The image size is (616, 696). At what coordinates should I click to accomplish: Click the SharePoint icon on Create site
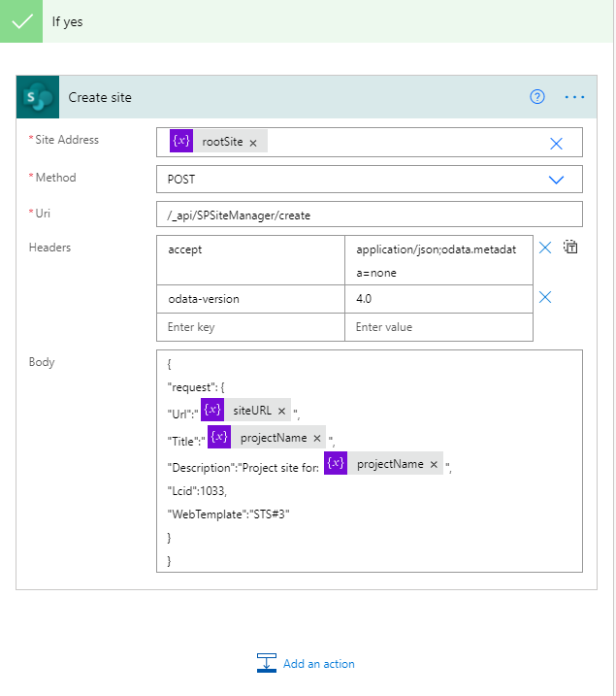(x=38, y=97)
